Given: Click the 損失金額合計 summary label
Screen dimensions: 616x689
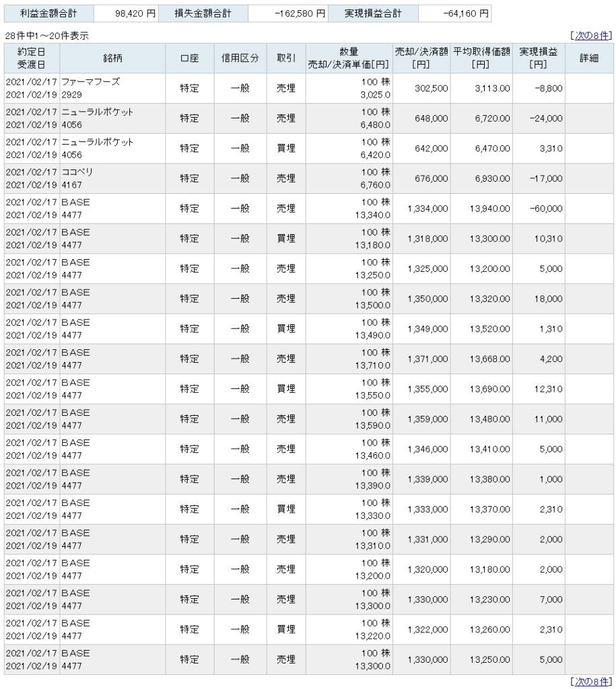Looking at the screenshot, I should (x=203, y=13).
